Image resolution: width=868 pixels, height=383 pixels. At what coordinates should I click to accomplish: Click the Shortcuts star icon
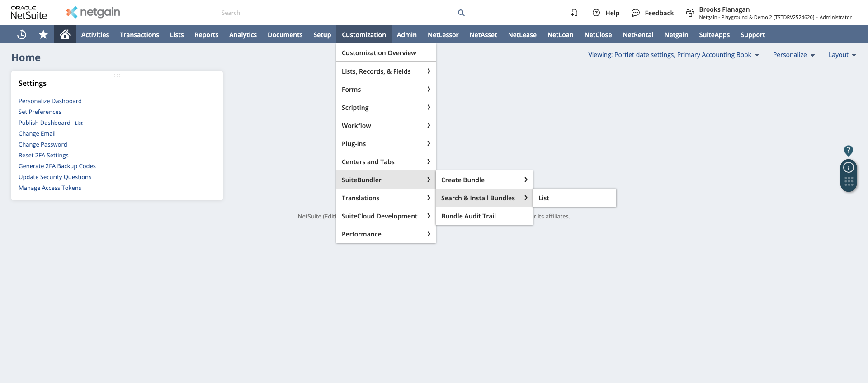43,34
